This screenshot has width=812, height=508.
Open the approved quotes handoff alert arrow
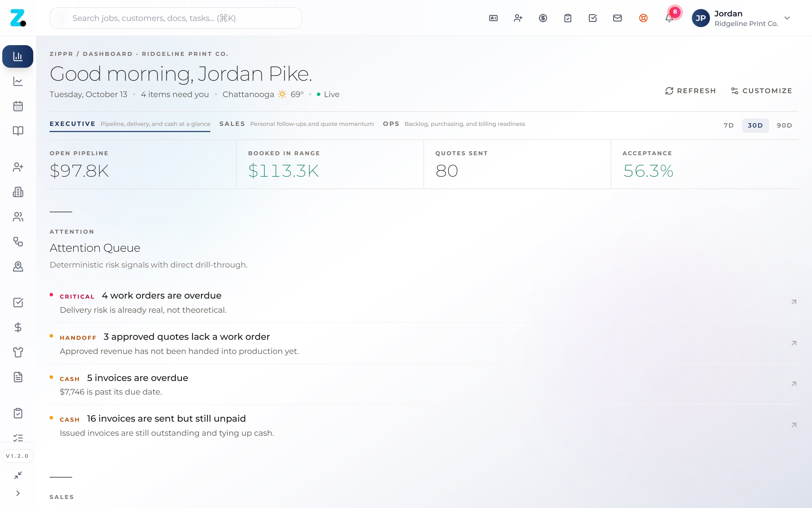(x=794, y=343)
